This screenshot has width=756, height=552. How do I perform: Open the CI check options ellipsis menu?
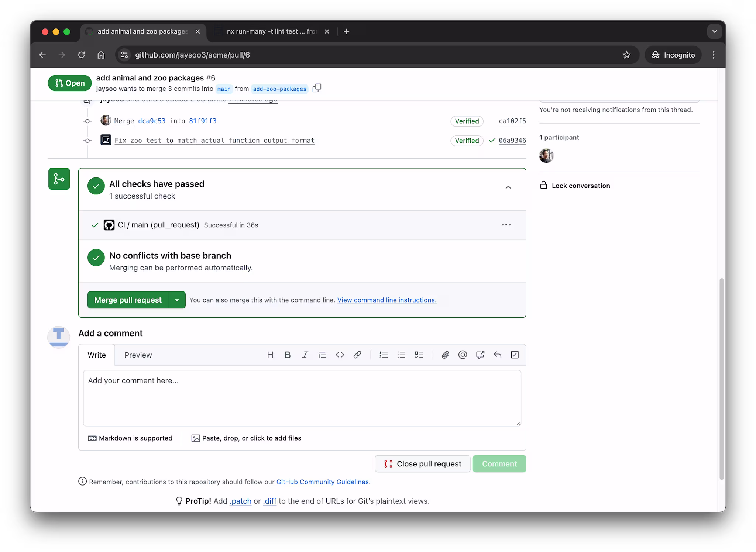tap(506, 225)
